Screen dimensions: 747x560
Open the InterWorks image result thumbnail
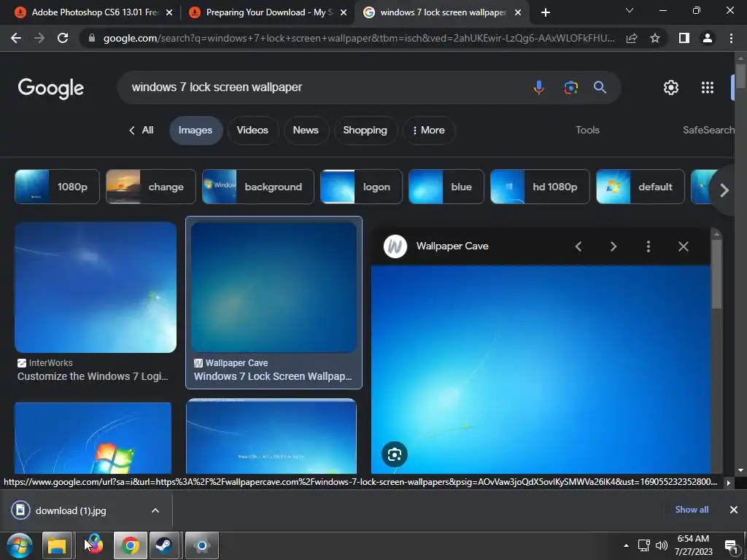tap(96, 287)
